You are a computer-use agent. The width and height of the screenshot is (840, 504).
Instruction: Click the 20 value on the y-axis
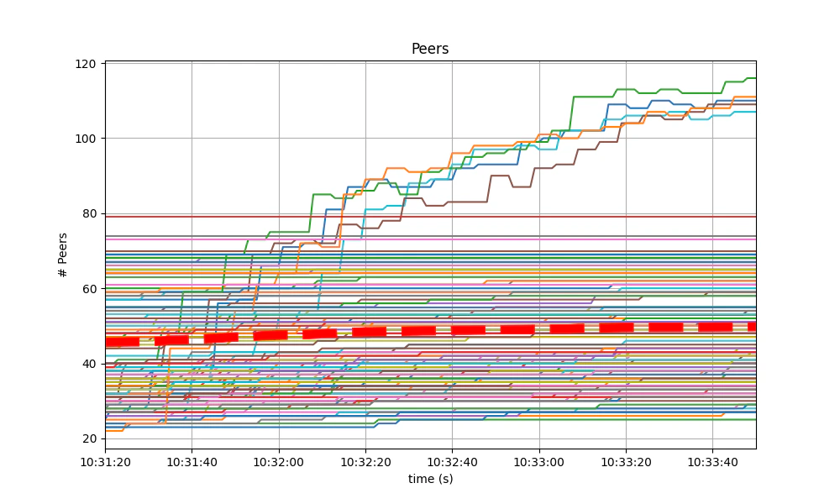click(x=87, y=438)
